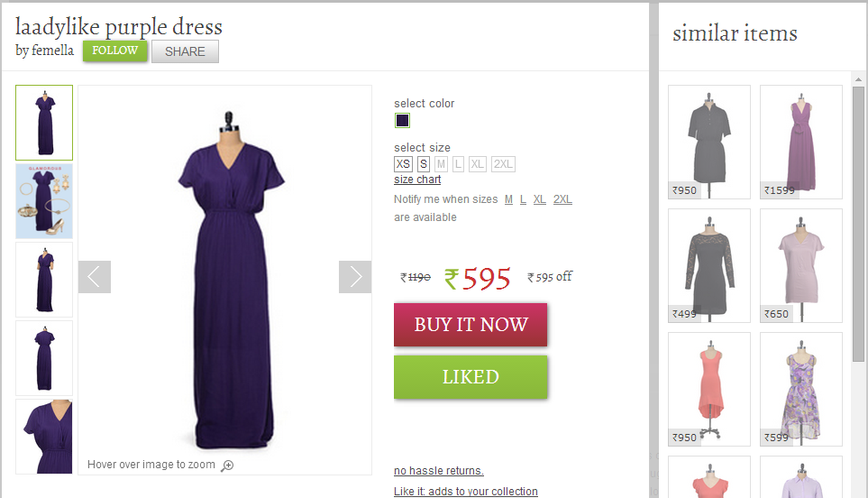Request notification for size XL
Viewport: 868px width, 498px height.
[x=540, y=199]
